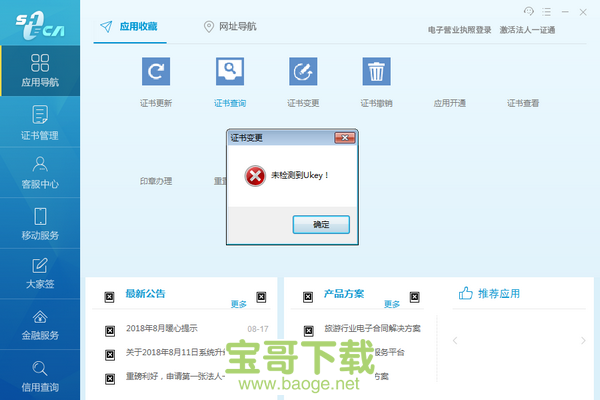Viewport: 600px width, 400px height.
Task: Click the 产品方案 heading
Action: (x=344, y=294)
